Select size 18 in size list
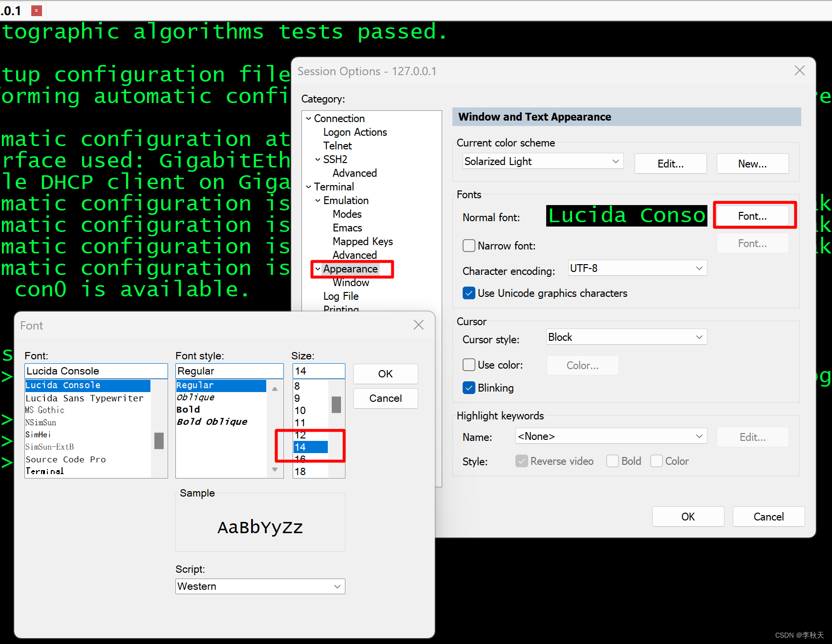The width and height of the screenshot is (832, 644). tap(300, 472)
